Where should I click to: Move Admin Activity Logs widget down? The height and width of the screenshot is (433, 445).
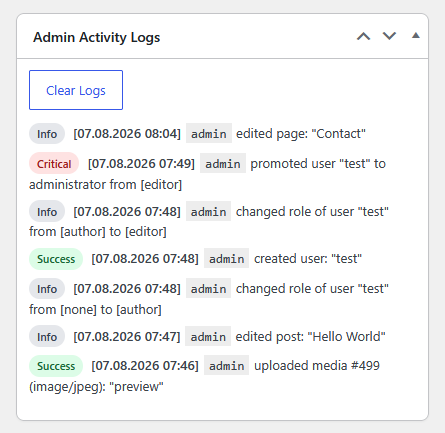(389, 36)
